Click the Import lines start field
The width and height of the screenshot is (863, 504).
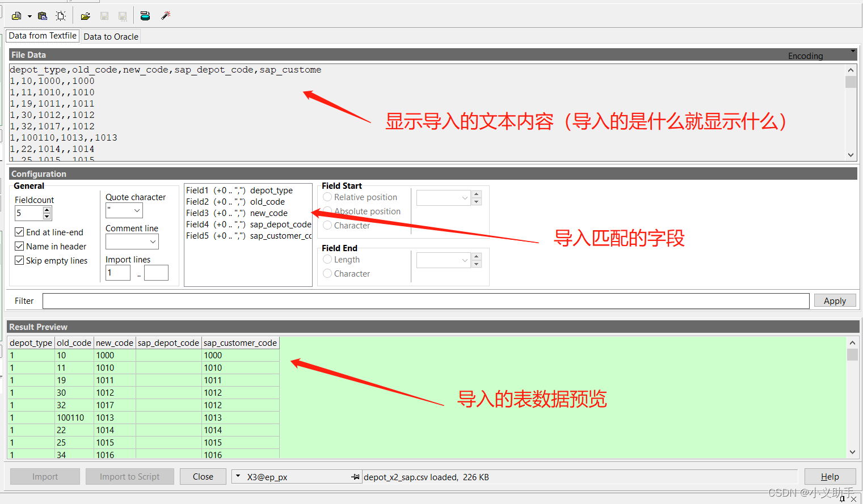click(x=118, y=273)
